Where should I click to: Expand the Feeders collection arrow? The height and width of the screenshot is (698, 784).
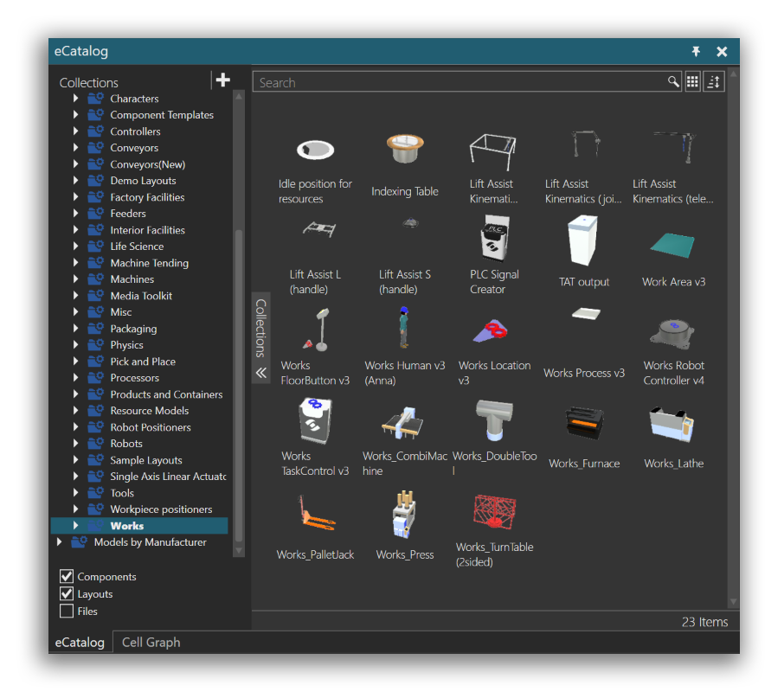[75, 214]
